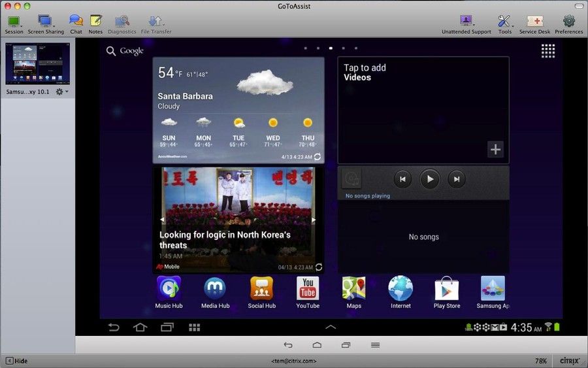588x368 pixels.
Task: Open the Tools toolbar menu
Action: [x=505, y=25]
